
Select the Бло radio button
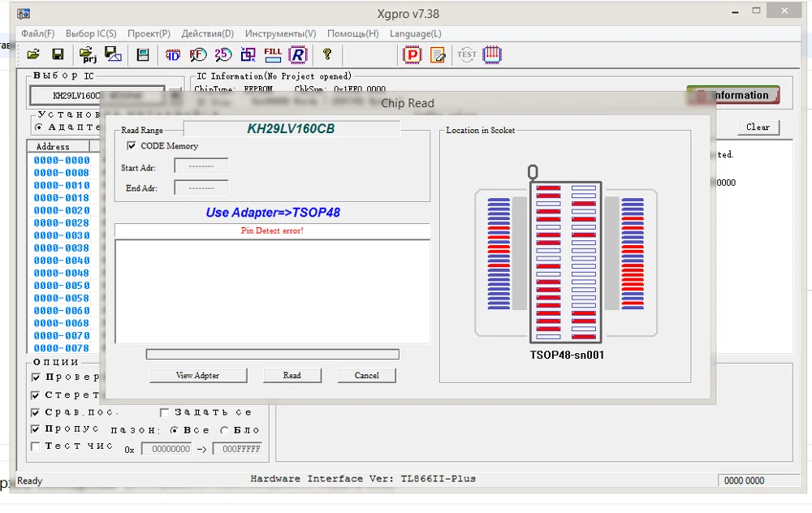(225, 430)
